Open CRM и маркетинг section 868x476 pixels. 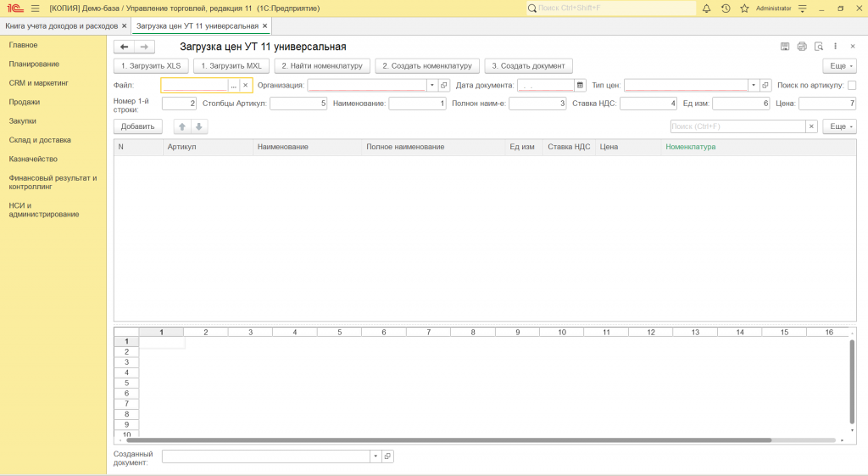tap(39, 83)
